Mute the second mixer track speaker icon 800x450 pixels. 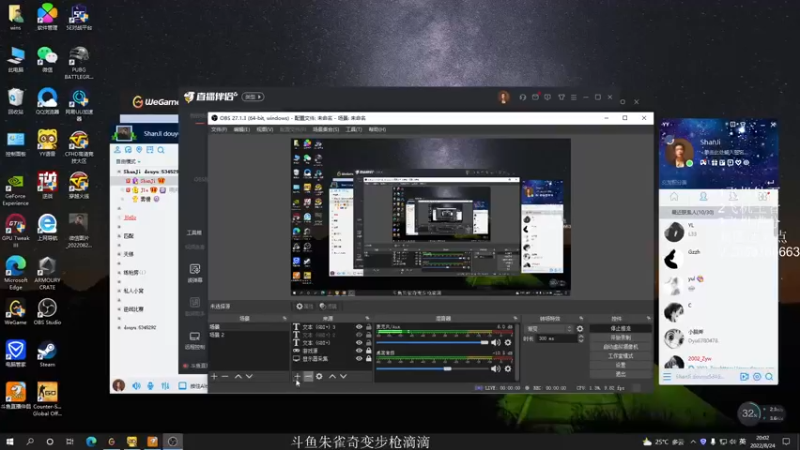click(x=495, y=368)
